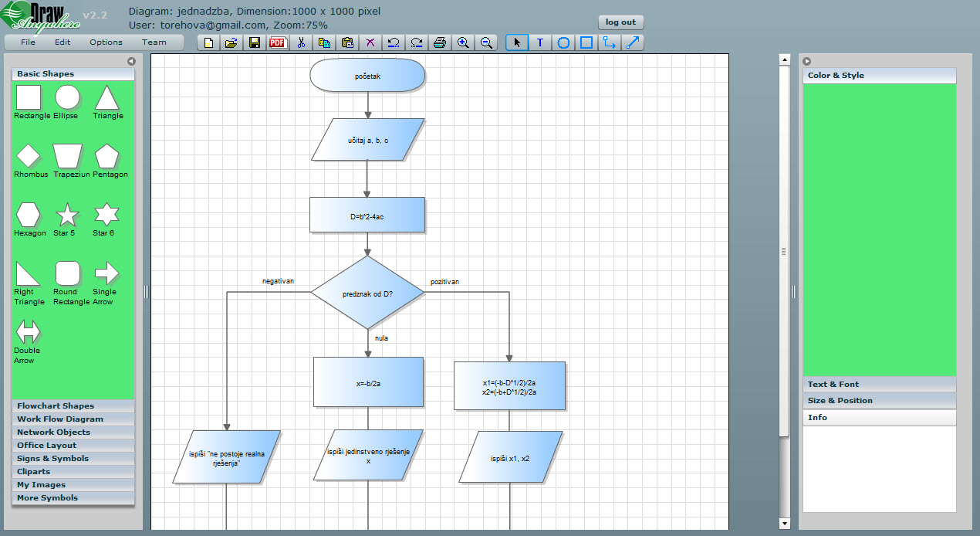Pick the Ellipse basic shape
The image size is (980, 536).
point(67,98)
